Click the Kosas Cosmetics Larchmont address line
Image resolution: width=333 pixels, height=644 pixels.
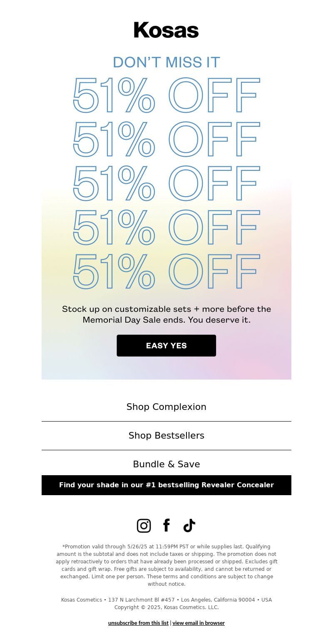pos(166,600)
